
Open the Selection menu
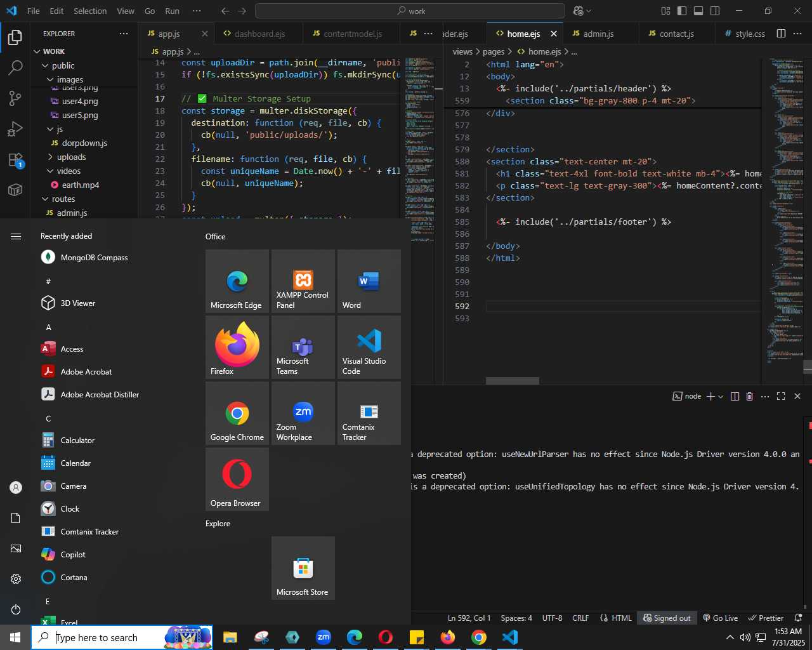click(x=90, y=11)
